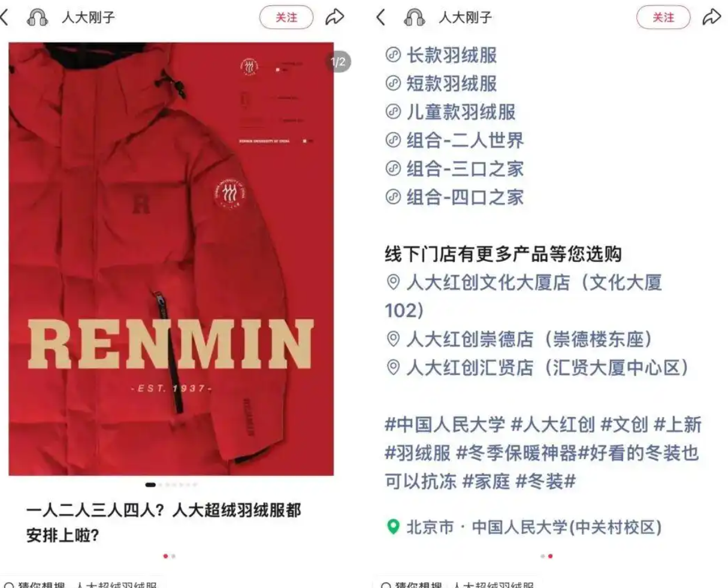Tap the back arrow in the right post header

point(381,17)
